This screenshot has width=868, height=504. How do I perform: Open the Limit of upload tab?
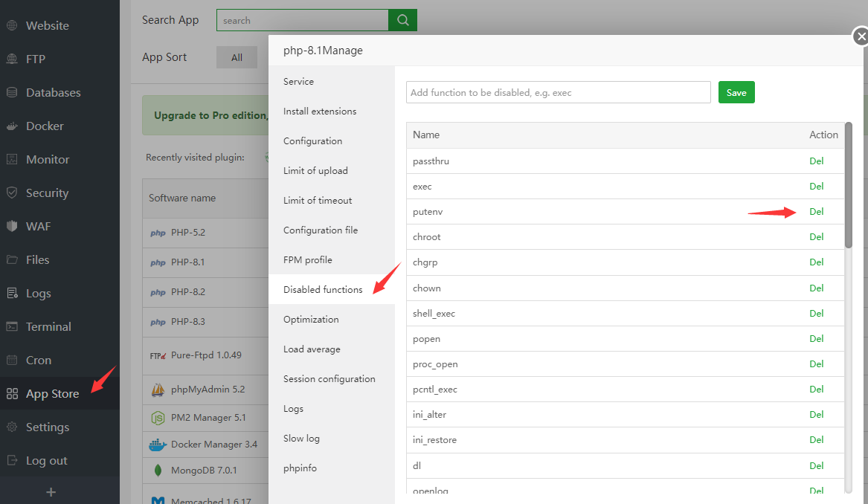tap(332, 171)
